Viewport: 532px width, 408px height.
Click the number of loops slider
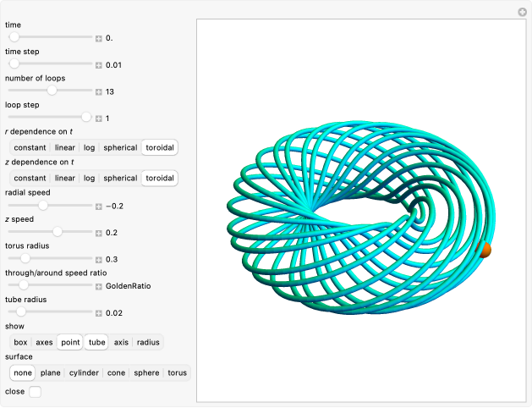(x=51, y=91)
